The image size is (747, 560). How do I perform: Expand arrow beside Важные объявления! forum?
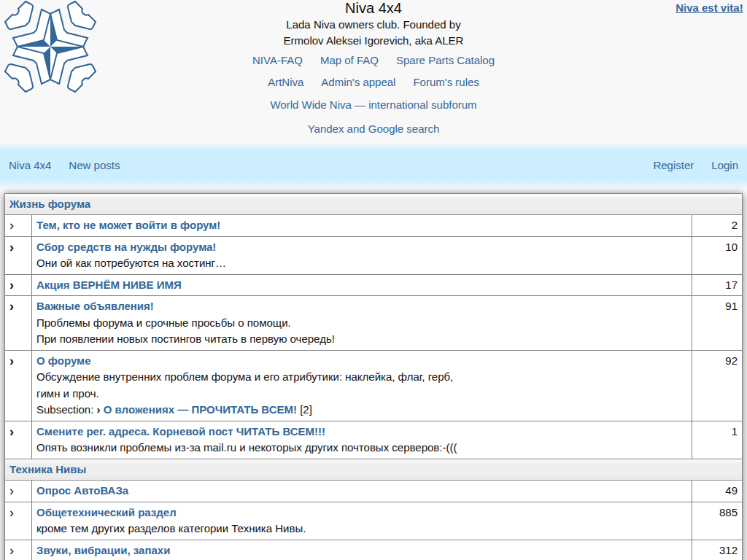tap(12, 307)
